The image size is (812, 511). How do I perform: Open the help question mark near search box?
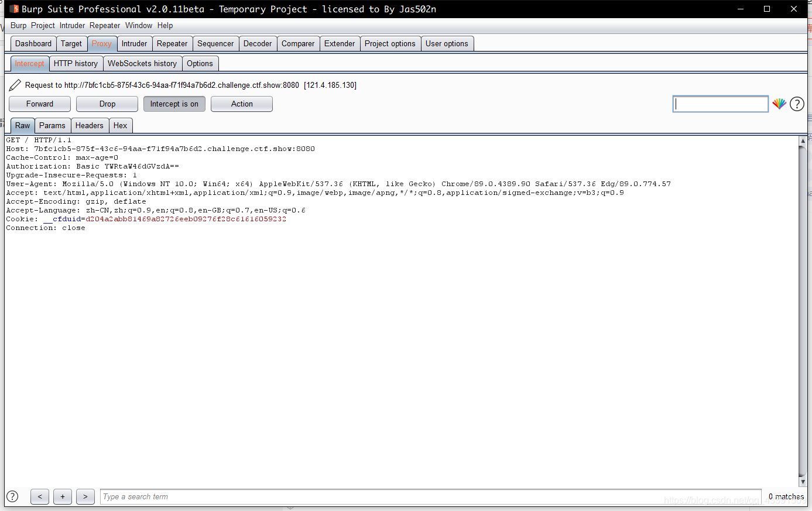[797, 104]
